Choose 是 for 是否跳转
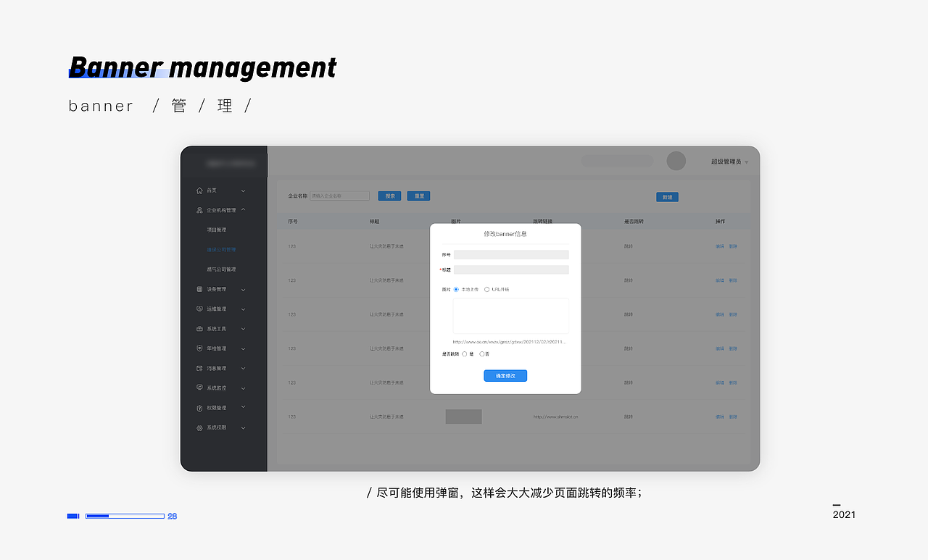The image size is (928, 560). [465, 354]
